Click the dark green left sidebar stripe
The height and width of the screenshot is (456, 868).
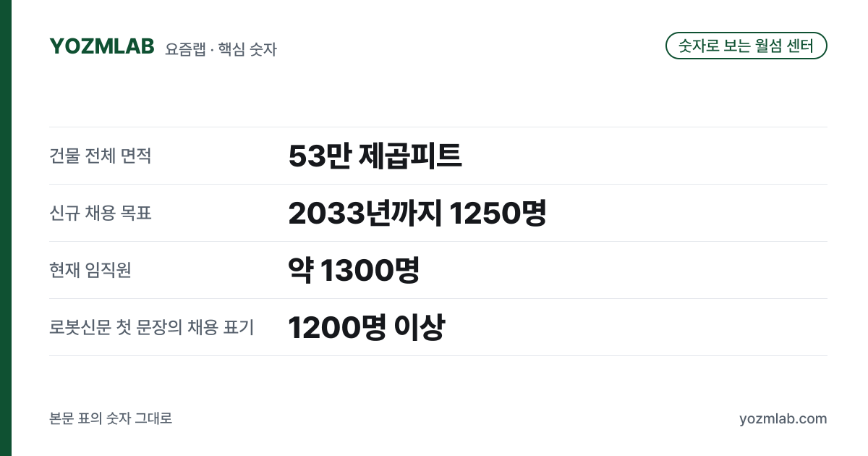[x=6, y=228]
